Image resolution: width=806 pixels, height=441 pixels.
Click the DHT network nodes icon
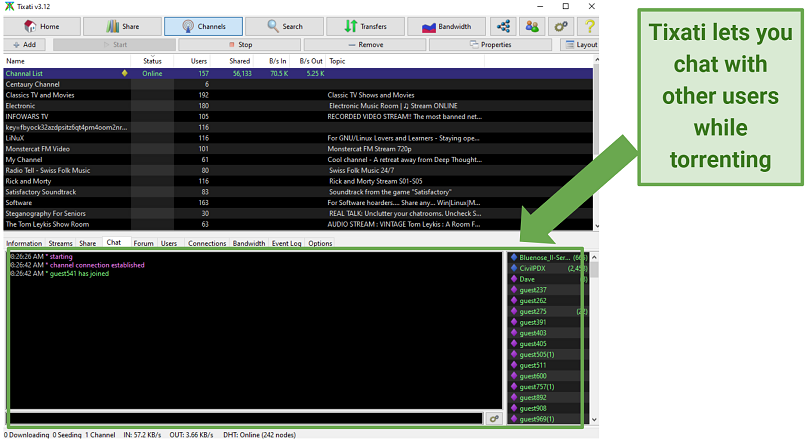pyautogui.click(x=503, y=26)
